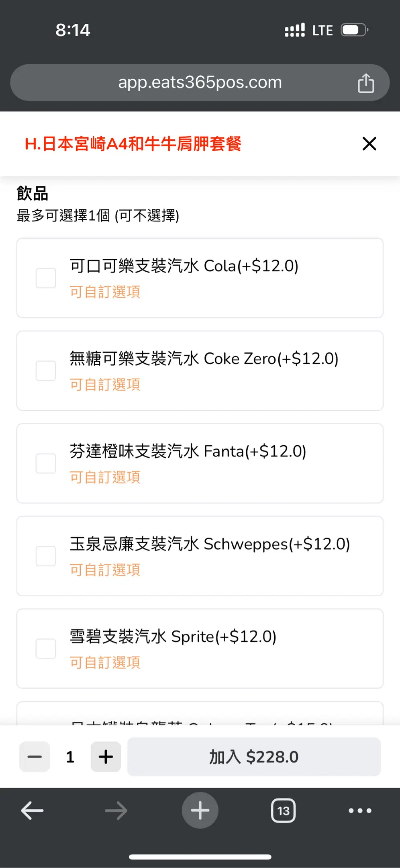Tap the browser back arrow
Screen dimensions: 400x868
point(32,811)
